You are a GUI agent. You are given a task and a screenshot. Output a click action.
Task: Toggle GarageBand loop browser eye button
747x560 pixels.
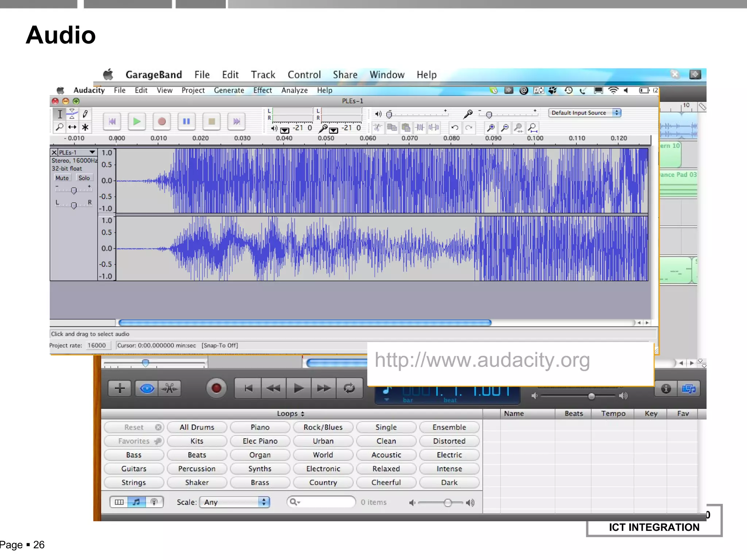pyautogui.click(x=147, y=388)
